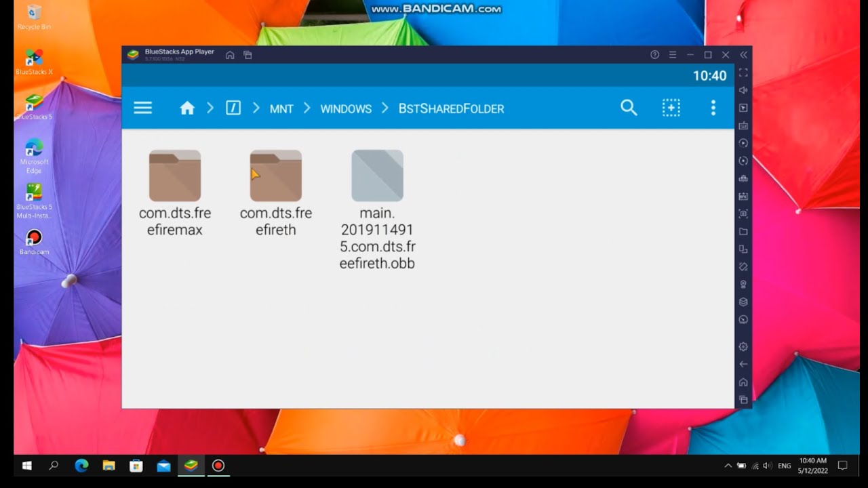Open multi-instance layers icon in sidebar
Image resolution: width=868 pixels, height=488 pixels.
coord(743,302)
